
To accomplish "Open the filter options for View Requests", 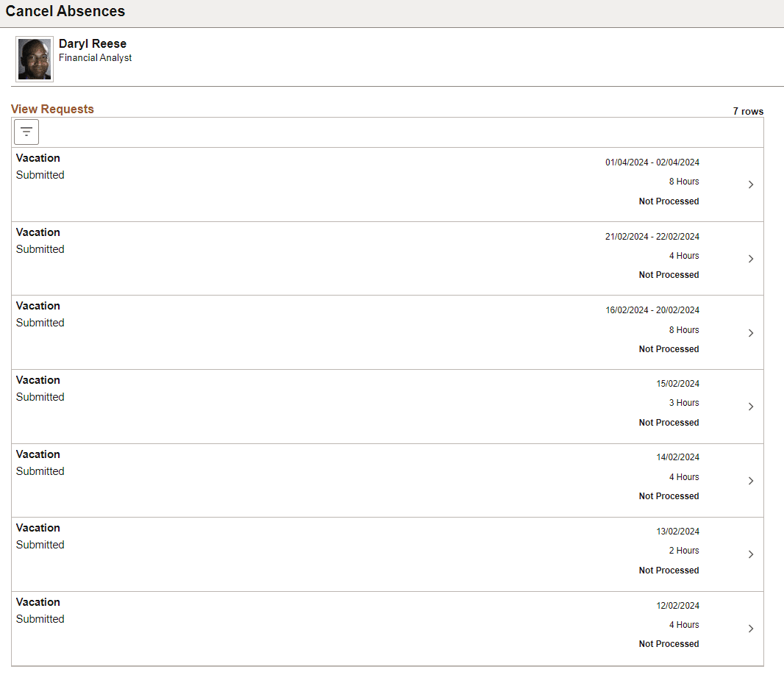I will (26, 132).
